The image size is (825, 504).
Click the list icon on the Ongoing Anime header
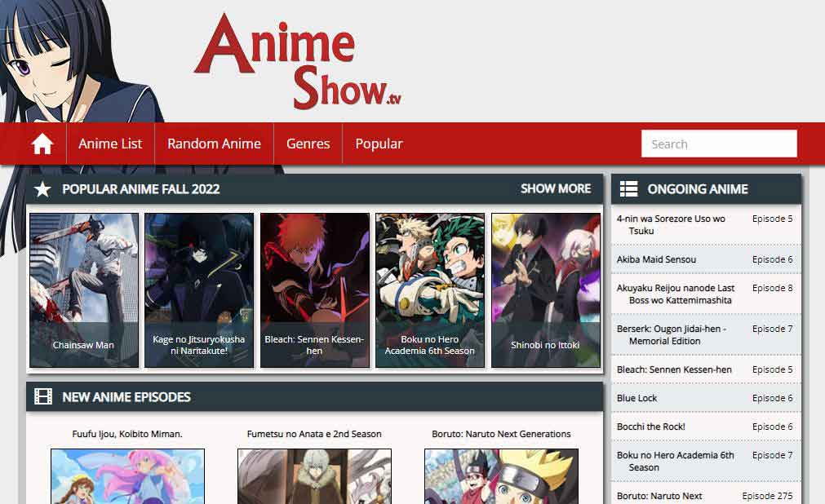pos(628,188)
